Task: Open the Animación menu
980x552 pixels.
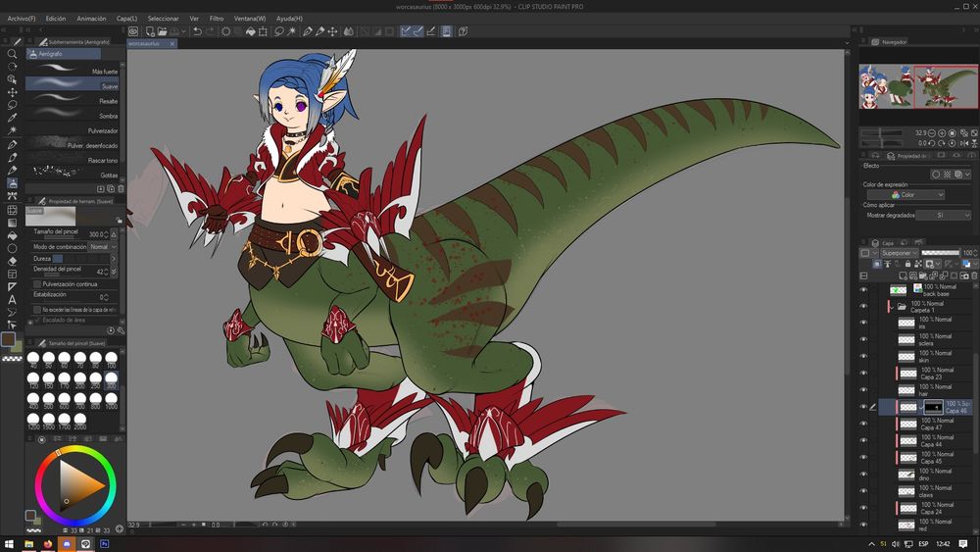Action: coord(91,19)
